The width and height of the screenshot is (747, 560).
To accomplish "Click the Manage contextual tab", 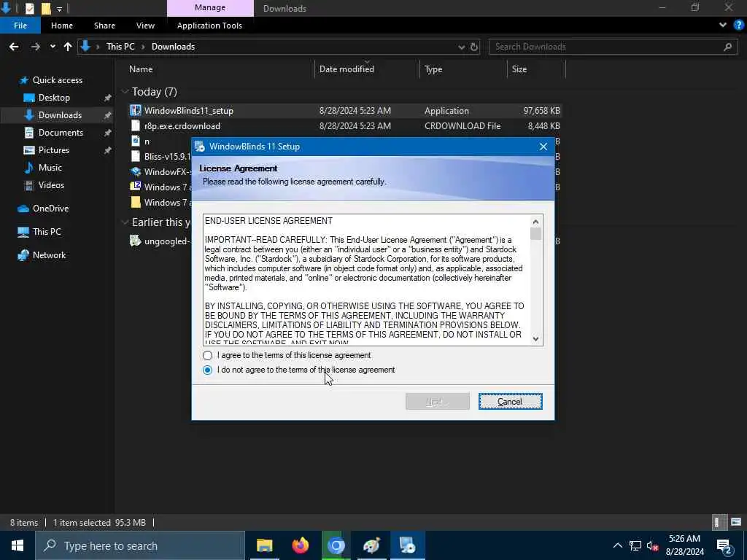I will click(x=210, y=7).
